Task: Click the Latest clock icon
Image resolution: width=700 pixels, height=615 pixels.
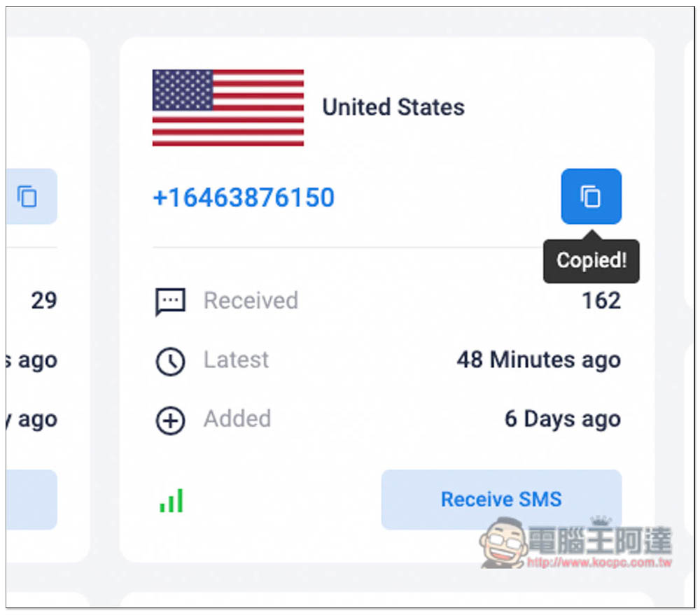Action: [170, 361]
